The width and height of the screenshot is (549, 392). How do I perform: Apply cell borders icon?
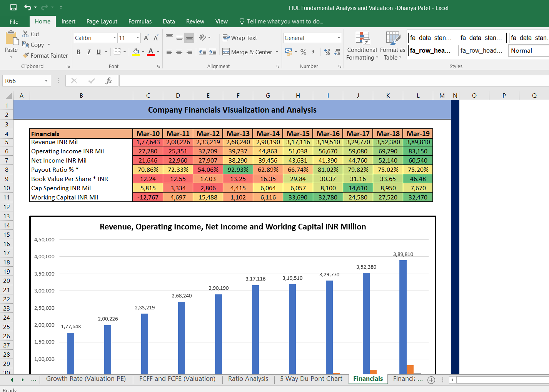[x=117, y=52]
